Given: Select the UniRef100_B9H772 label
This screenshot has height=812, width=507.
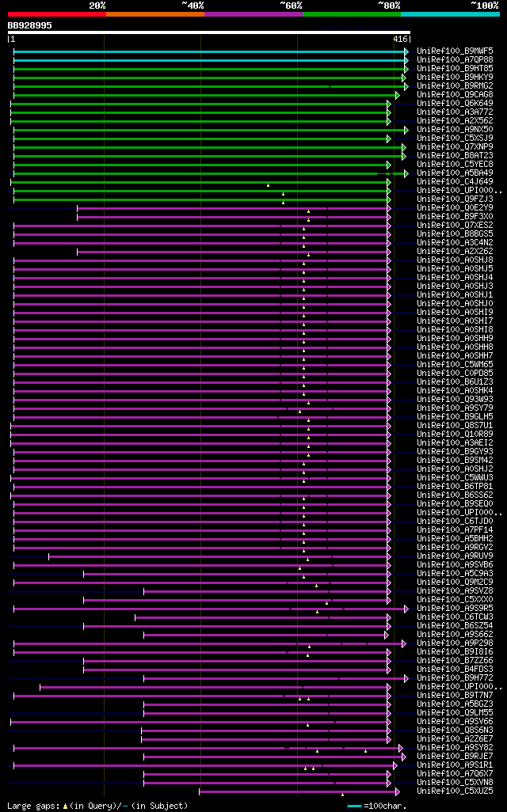Looking at the screenshot, I should (456, 678).
